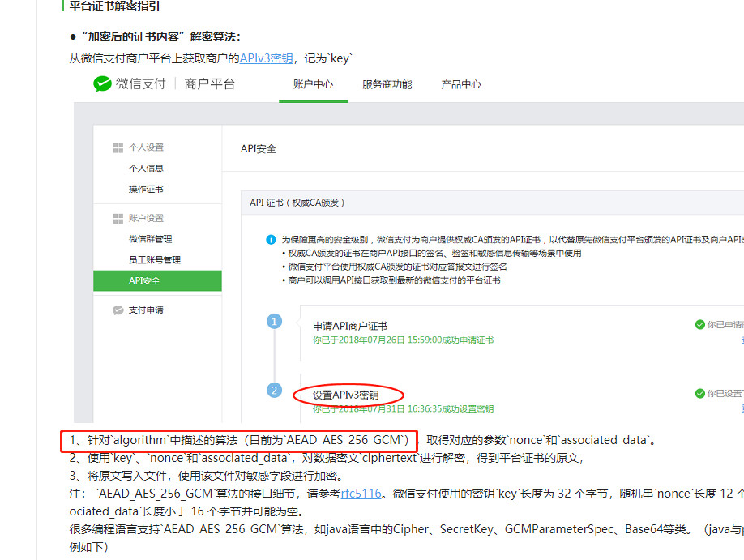744x560 pixels.
Task: Click the 支付申请 chat bubble icon
Action: (x=118, y=310)
